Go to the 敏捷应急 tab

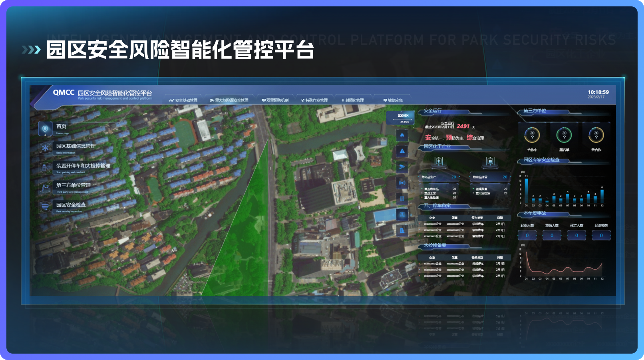[x=393, y=100]
